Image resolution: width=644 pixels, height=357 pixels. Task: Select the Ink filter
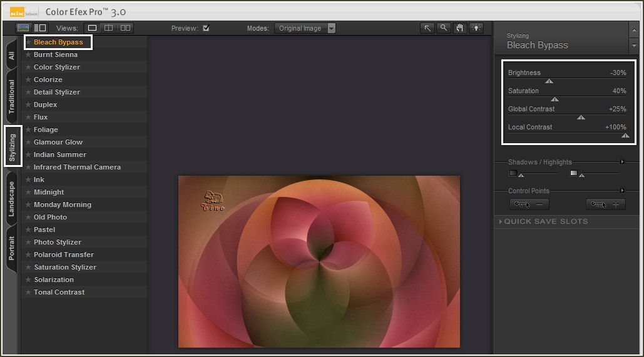(x=39, y=179)
